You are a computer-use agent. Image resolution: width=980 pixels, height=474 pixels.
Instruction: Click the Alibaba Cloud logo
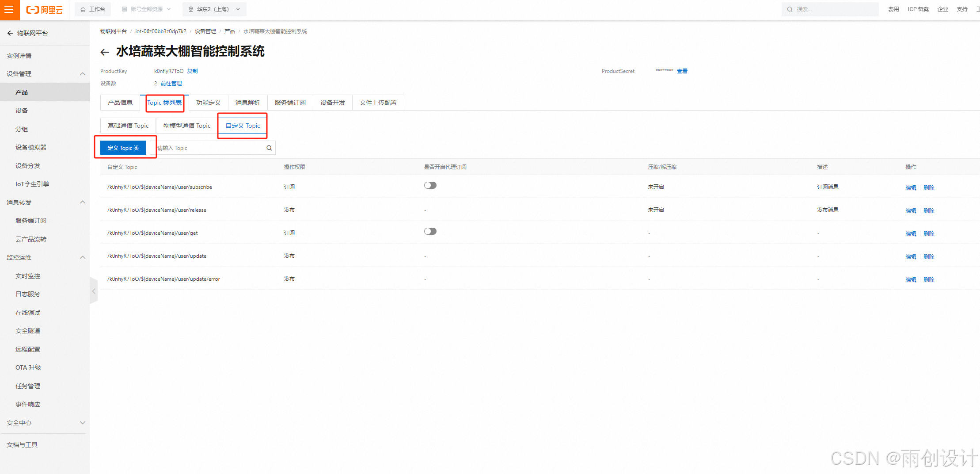tap(45, 9)
